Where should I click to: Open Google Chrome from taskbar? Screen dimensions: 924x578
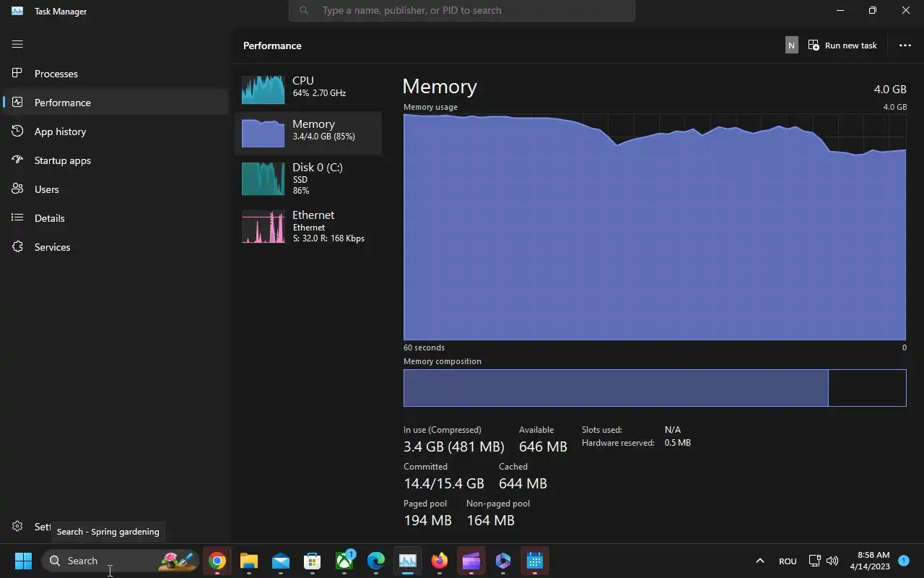[217, 561]
